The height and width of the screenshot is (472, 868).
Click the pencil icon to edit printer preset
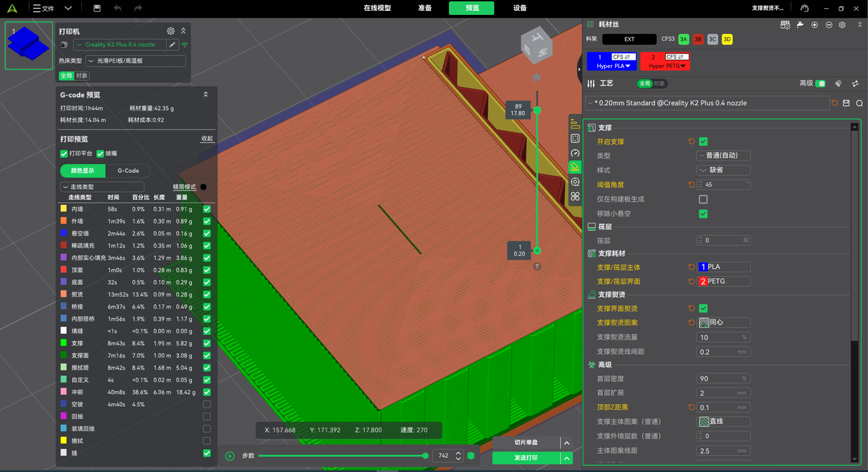pyautogui.click(x=172, y=45)
